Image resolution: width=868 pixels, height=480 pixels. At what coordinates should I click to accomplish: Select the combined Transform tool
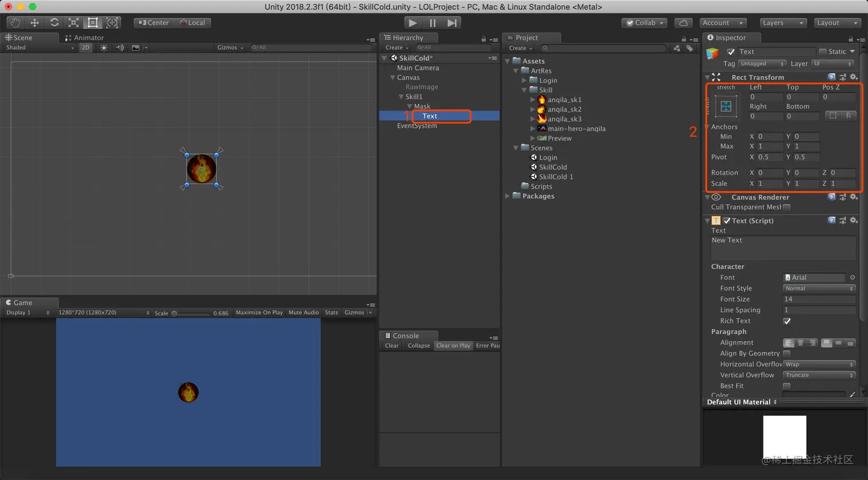(x=112, y=23)
